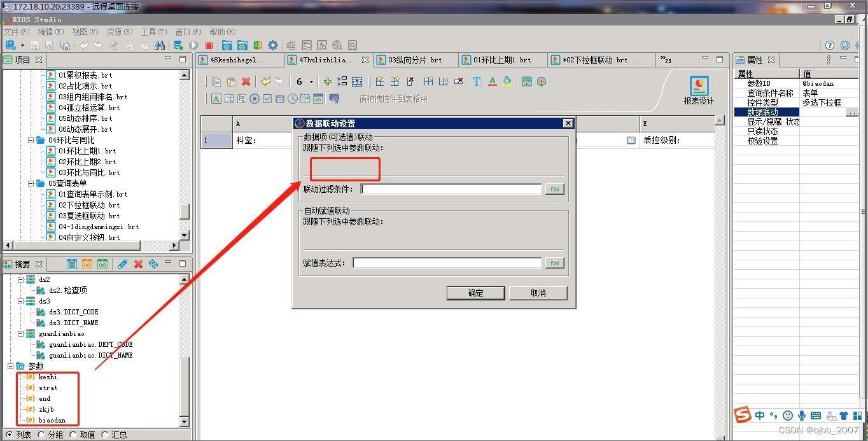
Task: Switch to the 03纵向分片.brt tab
Action: click(x=415, y=60)
